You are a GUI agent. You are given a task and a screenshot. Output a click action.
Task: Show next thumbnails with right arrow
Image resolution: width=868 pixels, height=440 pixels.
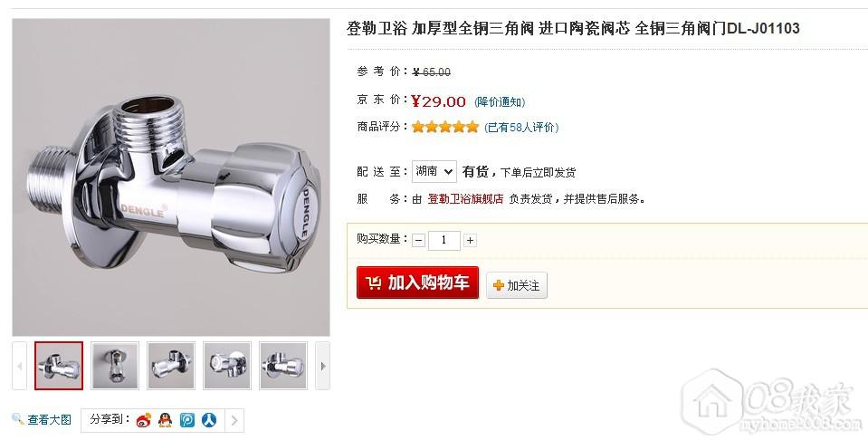(323, 366)
